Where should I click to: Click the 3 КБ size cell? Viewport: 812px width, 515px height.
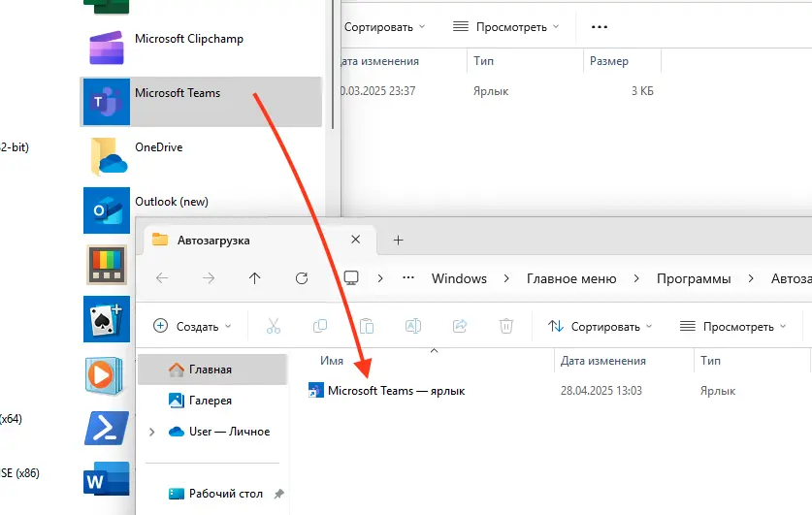(642, 91)
